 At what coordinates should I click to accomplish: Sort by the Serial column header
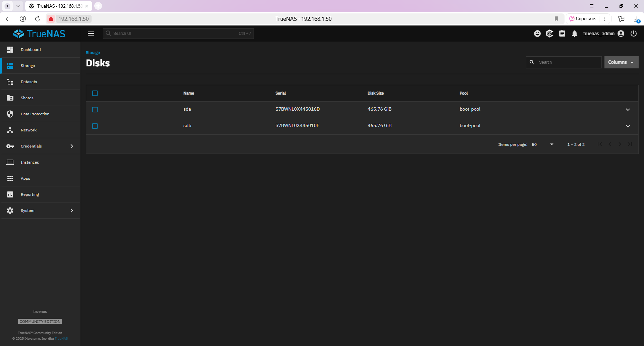tap(281, 93)
